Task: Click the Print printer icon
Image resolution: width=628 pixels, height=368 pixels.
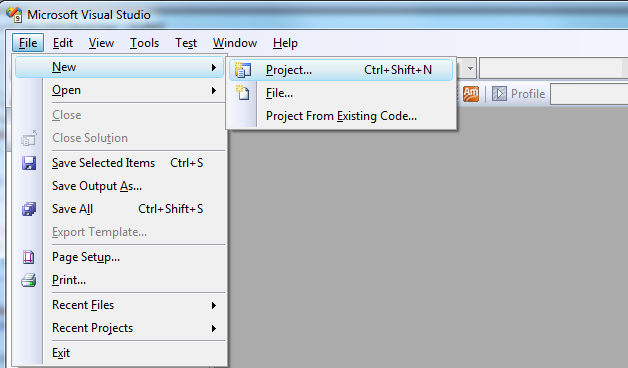Action: 28,280
